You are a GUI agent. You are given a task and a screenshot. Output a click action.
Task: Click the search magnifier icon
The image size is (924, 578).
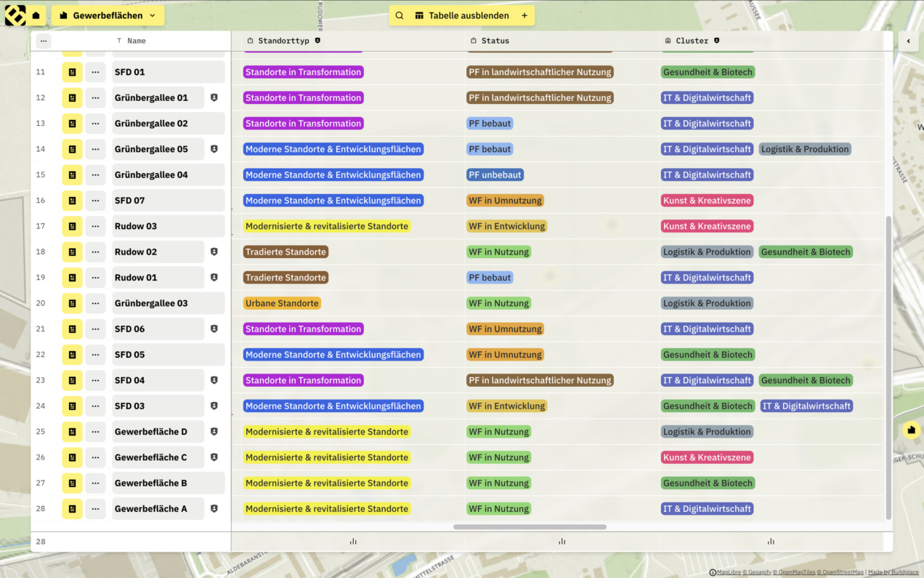point(400,15)
